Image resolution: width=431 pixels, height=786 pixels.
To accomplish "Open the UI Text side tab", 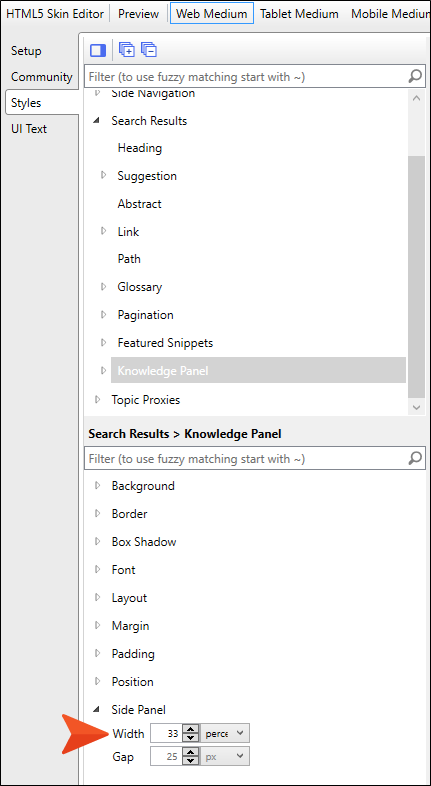I will pyautogui.click(x=29, y=129).
